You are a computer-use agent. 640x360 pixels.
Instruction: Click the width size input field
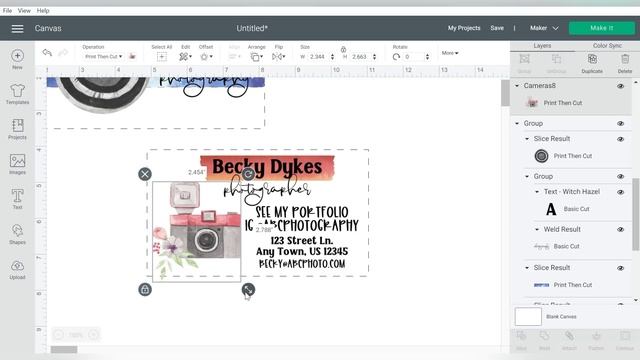tap(318, 57)
